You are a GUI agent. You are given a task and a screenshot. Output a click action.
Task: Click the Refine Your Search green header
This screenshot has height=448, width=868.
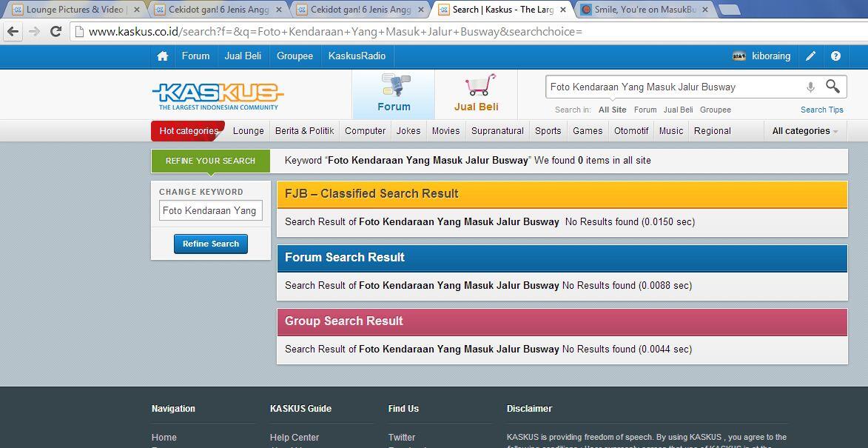click(x=210, y=161)
